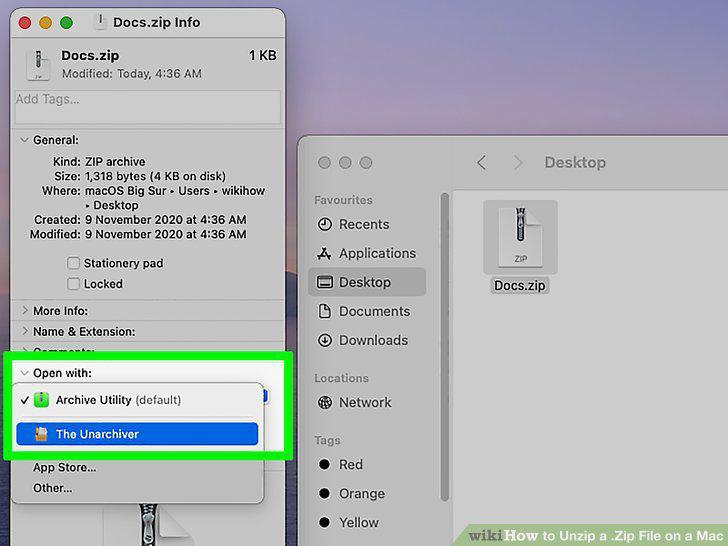
Task: Click Finder sidebar scrollbar
Action: click(444, 346)
